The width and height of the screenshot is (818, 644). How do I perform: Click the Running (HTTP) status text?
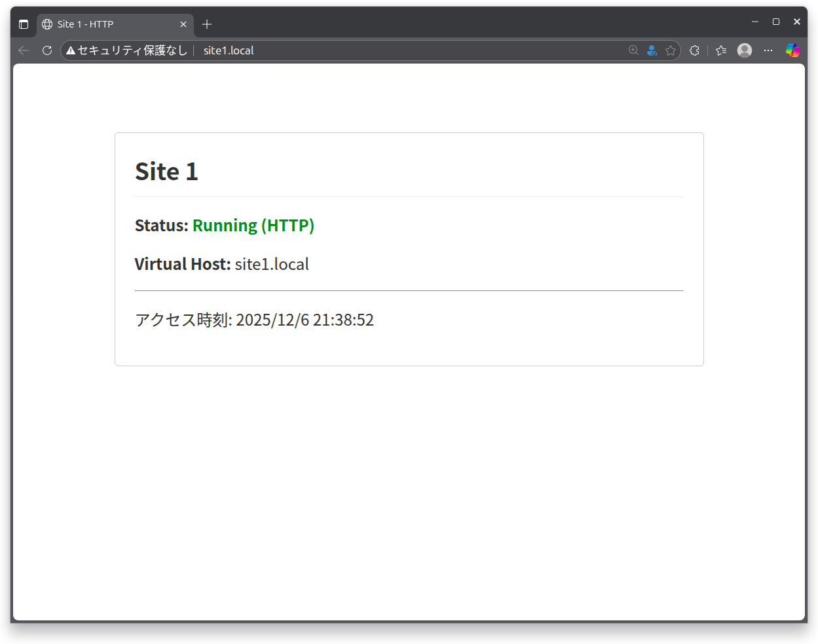point(253,225)
